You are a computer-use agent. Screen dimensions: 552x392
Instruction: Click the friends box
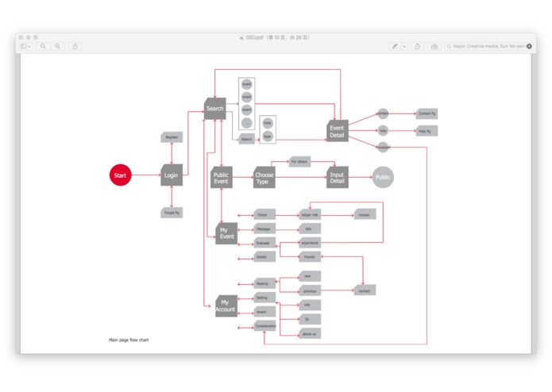tap(310, 256)
